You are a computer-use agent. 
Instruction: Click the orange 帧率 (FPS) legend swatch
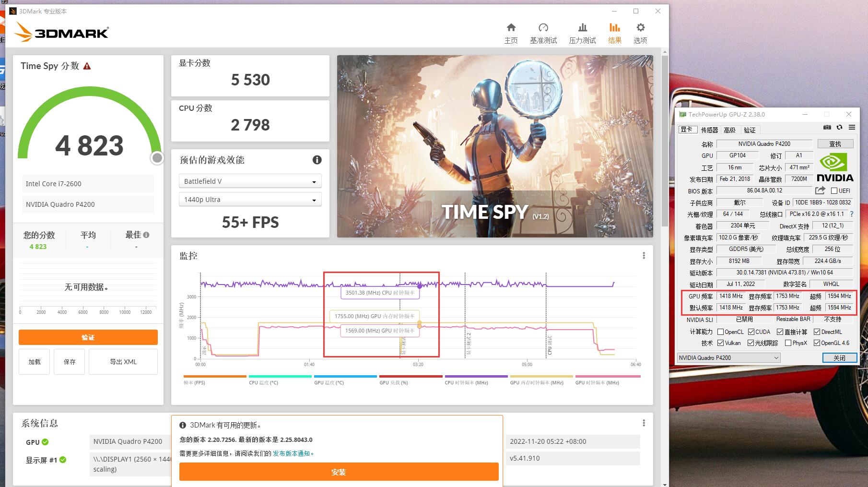pos(215,377)
